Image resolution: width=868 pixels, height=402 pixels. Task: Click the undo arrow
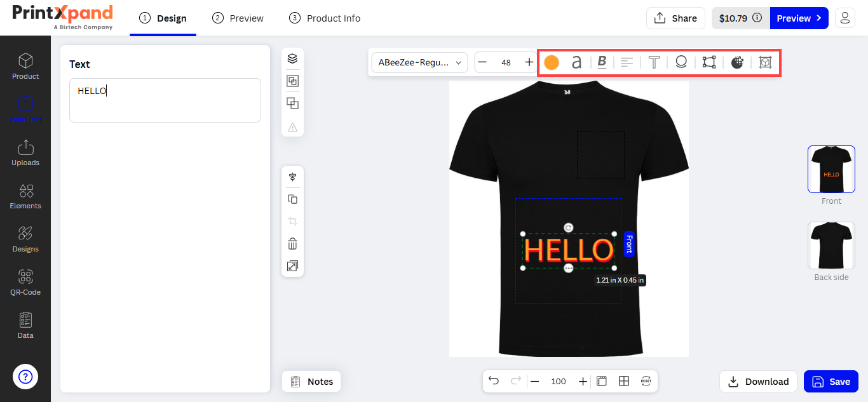(494, 381)
